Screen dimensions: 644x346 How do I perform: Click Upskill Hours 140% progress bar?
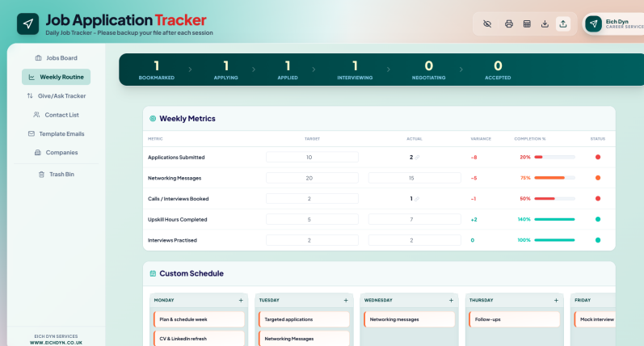(x=554, y=219)
